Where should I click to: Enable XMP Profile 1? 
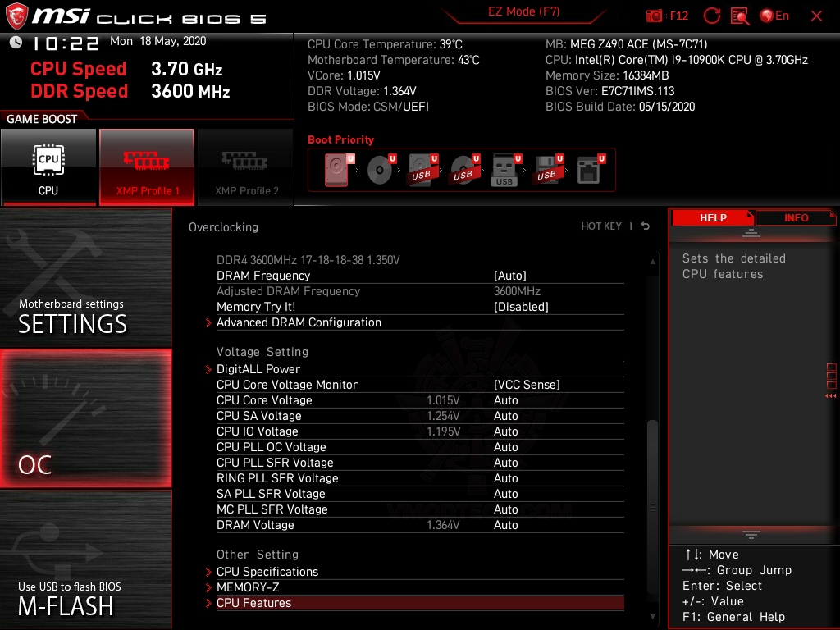(x=147, y=167)
